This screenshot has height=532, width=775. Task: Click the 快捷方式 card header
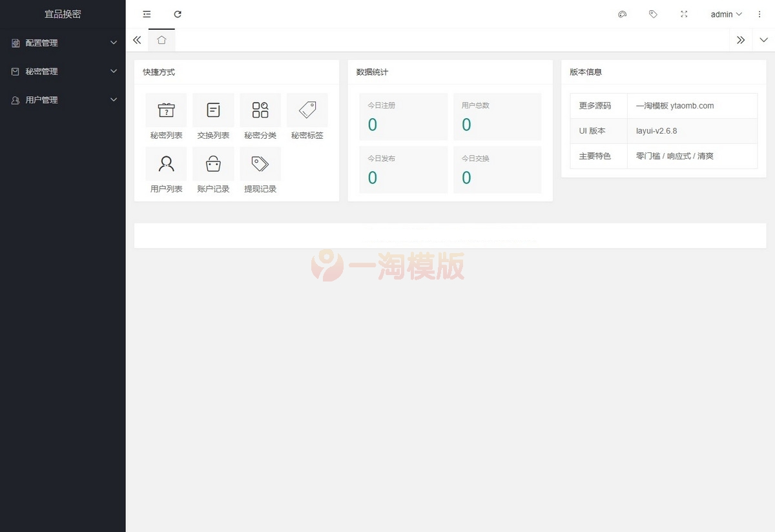[236, 72]
